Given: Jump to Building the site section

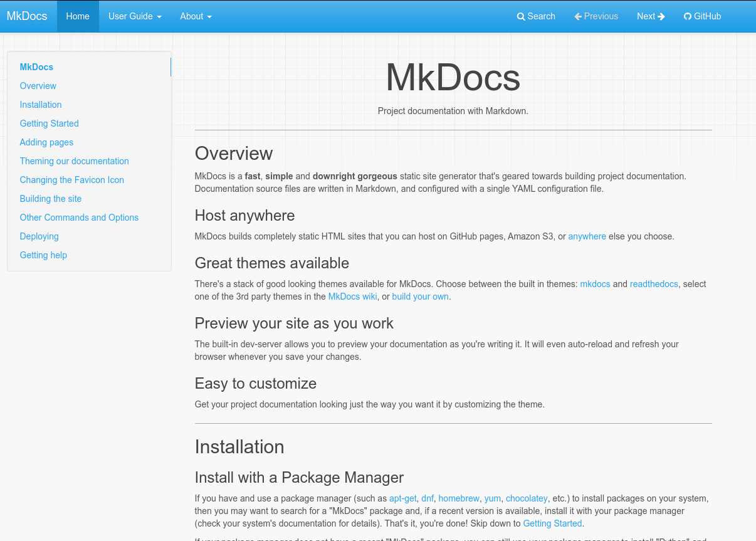Looking at the screenshot, I should [51, 199].
